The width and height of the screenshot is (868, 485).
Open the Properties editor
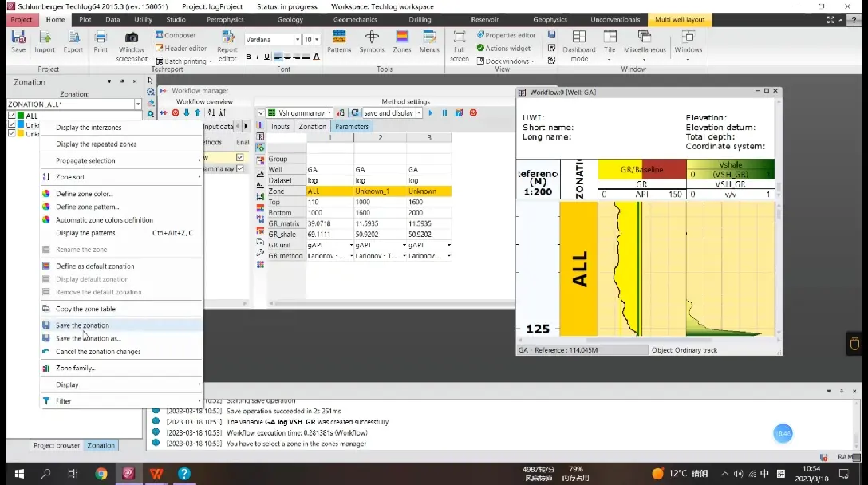(x=506, y=35)
